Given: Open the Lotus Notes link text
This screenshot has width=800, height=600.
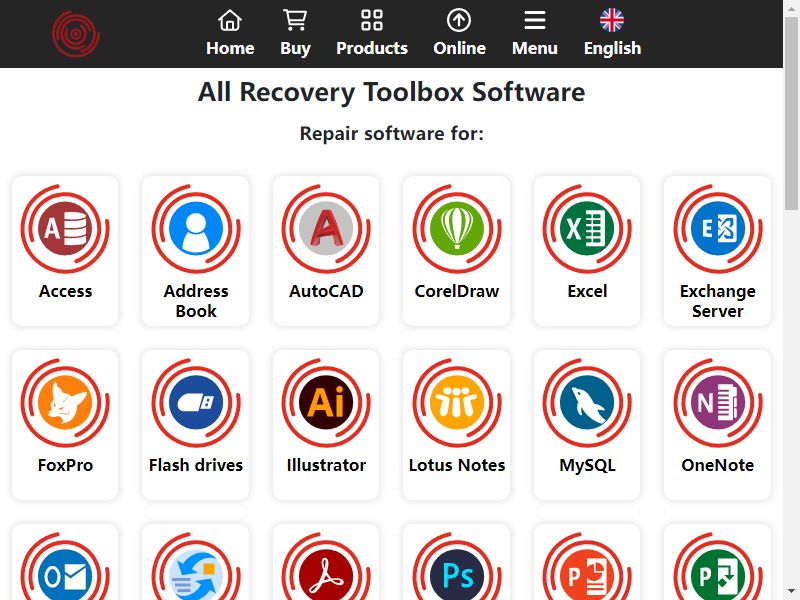Looking at the screenshot, I should tap(457, 465).
